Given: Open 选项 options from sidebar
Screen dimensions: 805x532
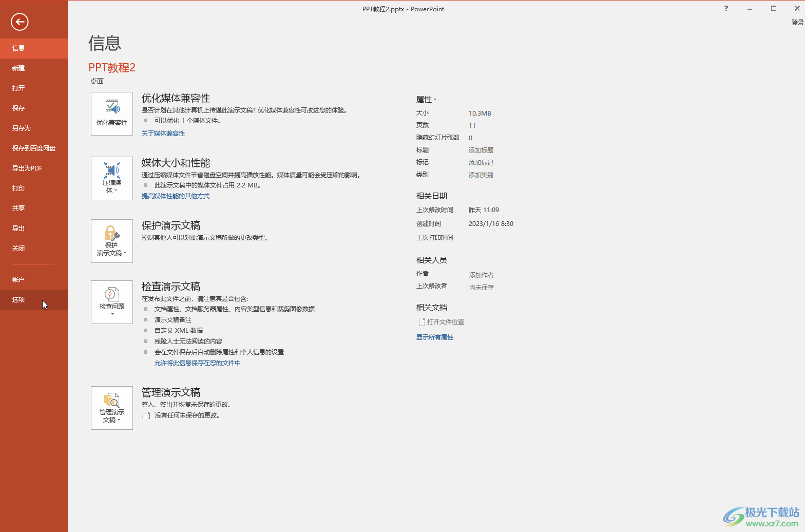Looking at the screenshot, I should (34, 300).
